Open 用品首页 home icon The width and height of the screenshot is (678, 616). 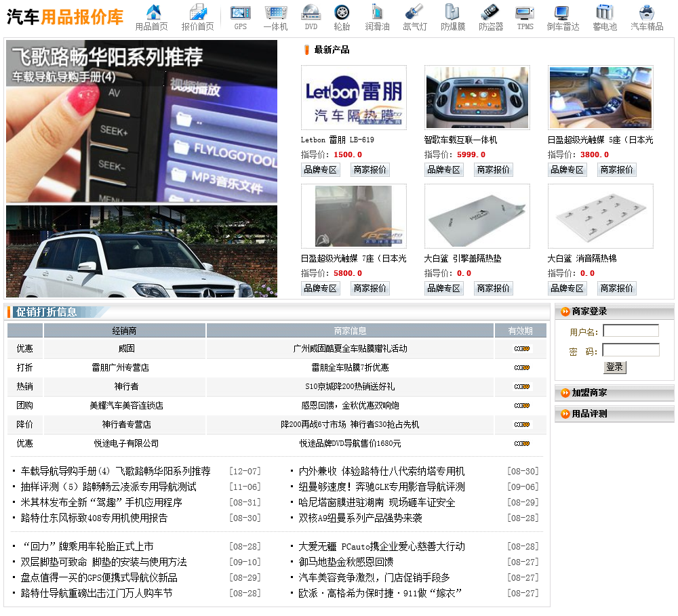click(x=153, y=12)
